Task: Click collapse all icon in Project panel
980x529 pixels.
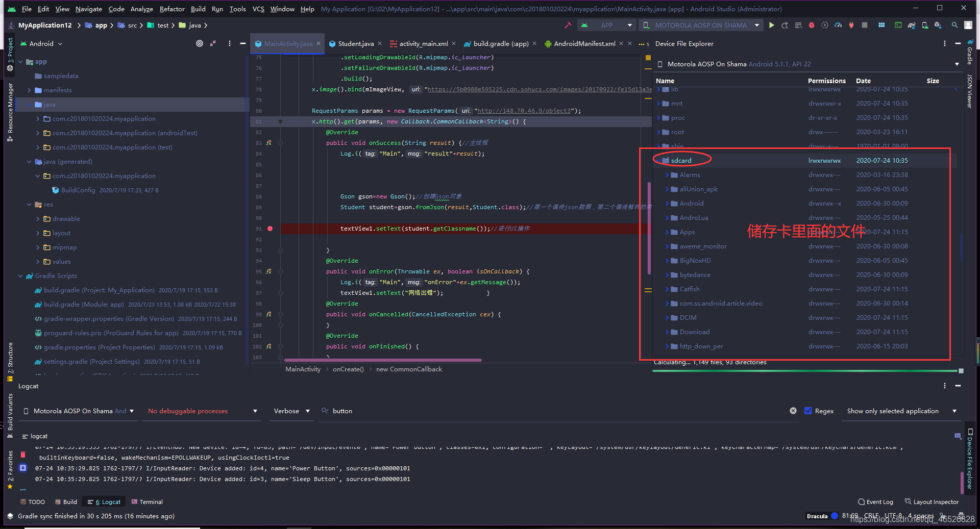Action: click(x=213, y=43)
